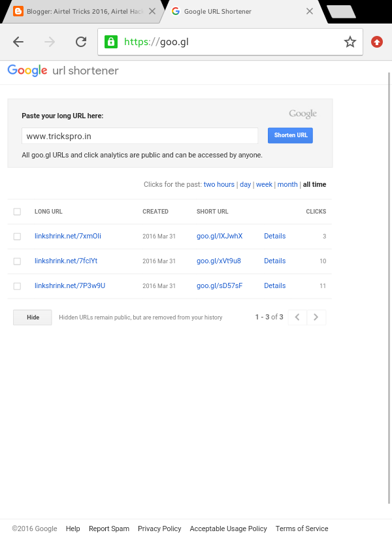Filter clicks by week
This screenshot has width=392, height=537.
point(264,184)
